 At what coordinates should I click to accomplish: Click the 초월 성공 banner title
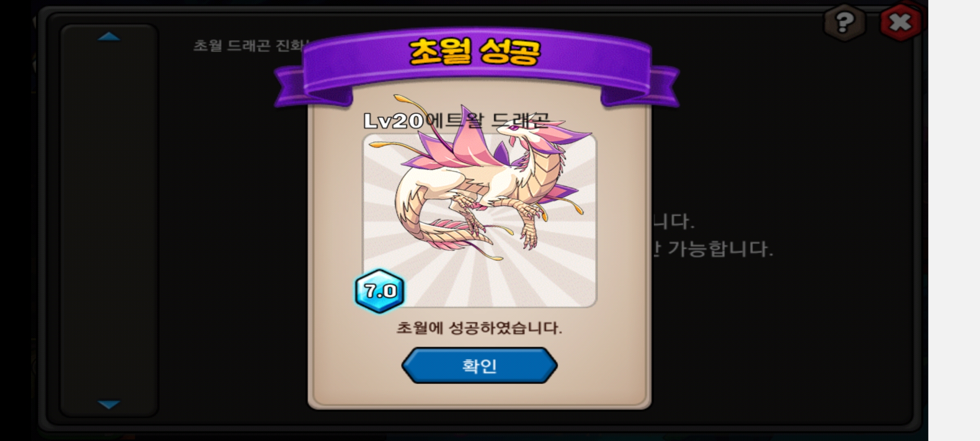475,52
